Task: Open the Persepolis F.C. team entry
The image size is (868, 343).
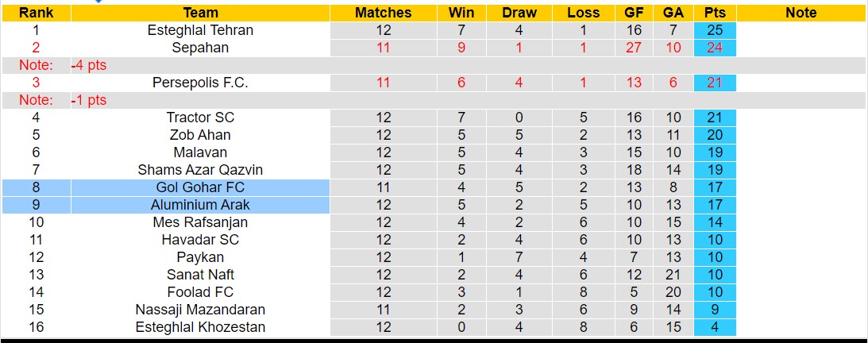Action: [200, 83]
